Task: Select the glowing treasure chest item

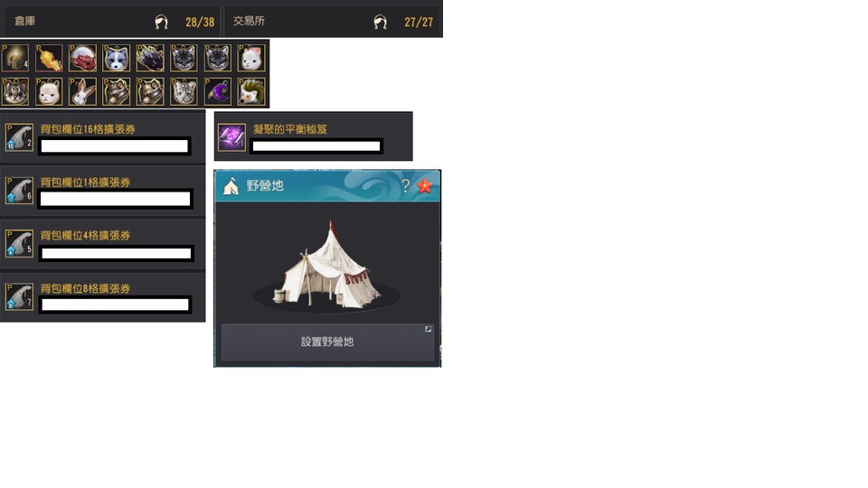Action: (15, 58)
